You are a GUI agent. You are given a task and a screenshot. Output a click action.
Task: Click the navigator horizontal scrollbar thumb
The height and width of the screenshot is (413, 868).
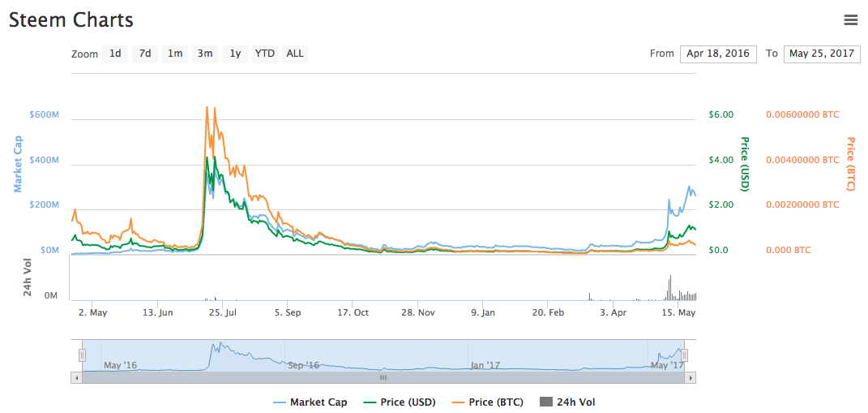click(383, 377)
